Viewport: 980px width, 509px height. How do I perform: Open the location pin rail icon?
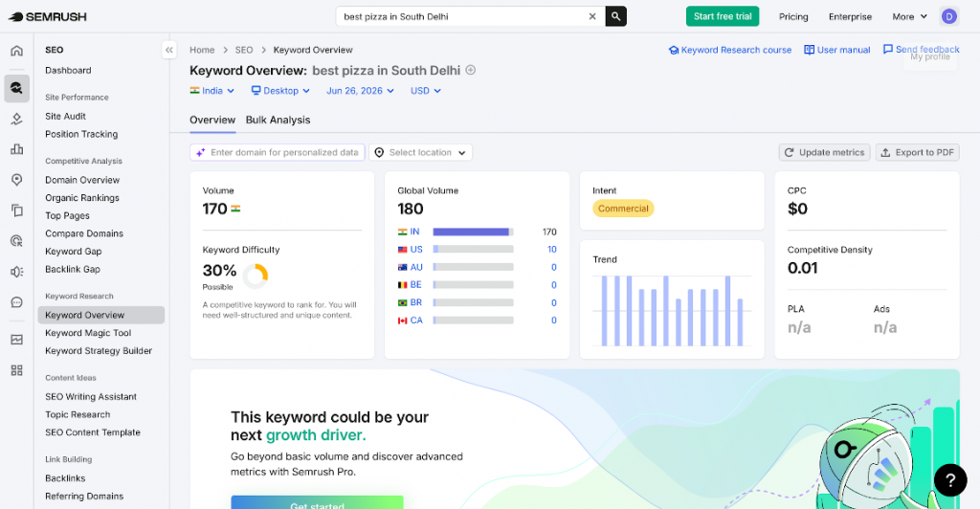pyautogui.click(x=17, y=180)
